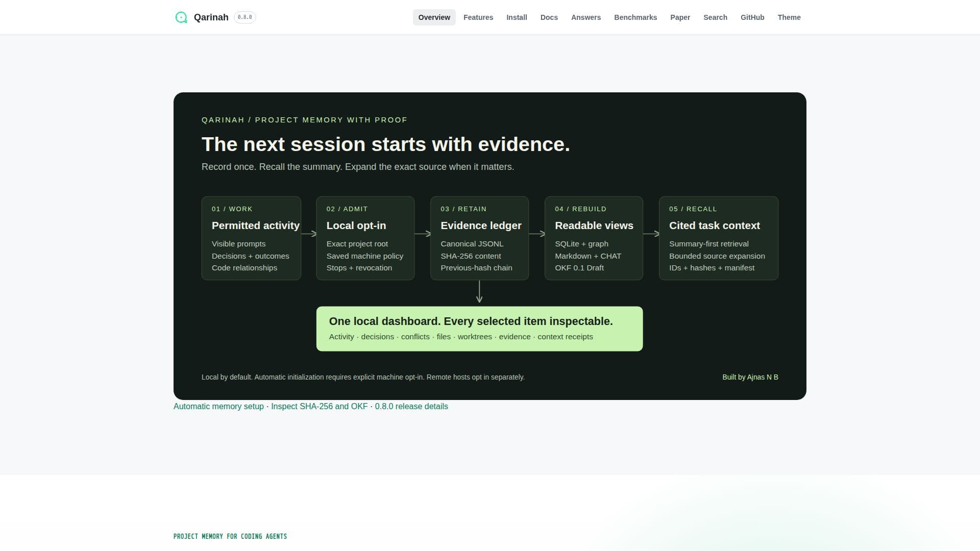Visit the GitHub link
This screenshot has height=551, width=980.
tap(752, 17)
